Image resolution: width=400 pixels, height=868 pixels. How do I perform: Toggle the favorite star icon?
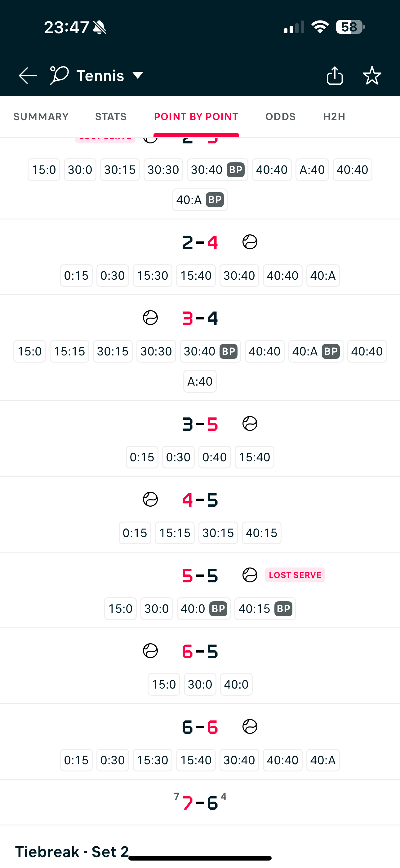point(372,75)
